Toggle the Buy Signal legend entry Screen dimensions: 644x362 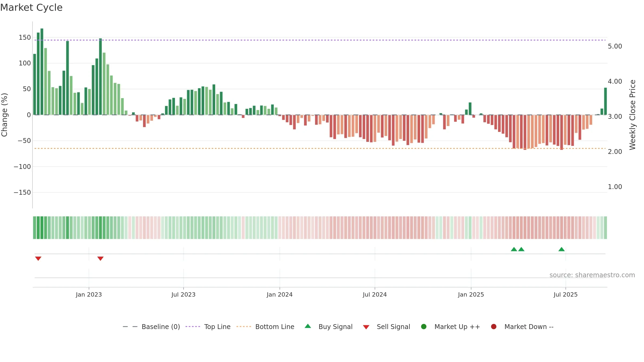[329, 327]
